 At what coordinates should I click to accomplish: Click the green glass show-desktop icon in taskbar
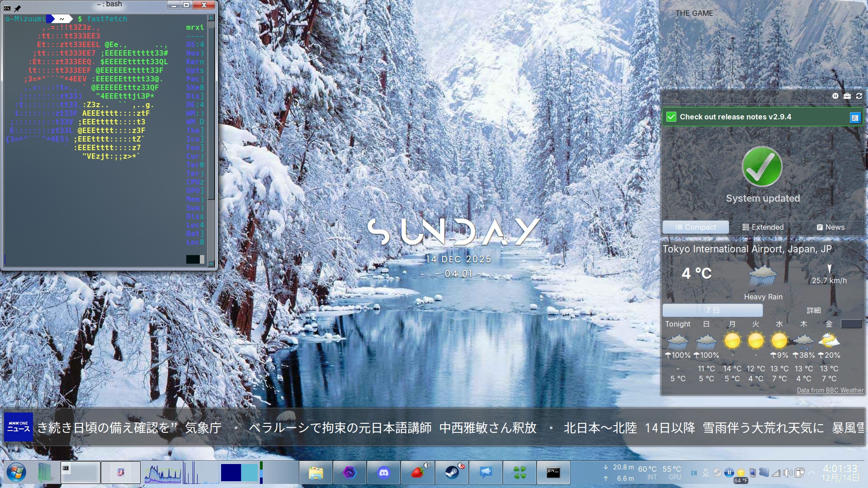(x=45, y=473)
